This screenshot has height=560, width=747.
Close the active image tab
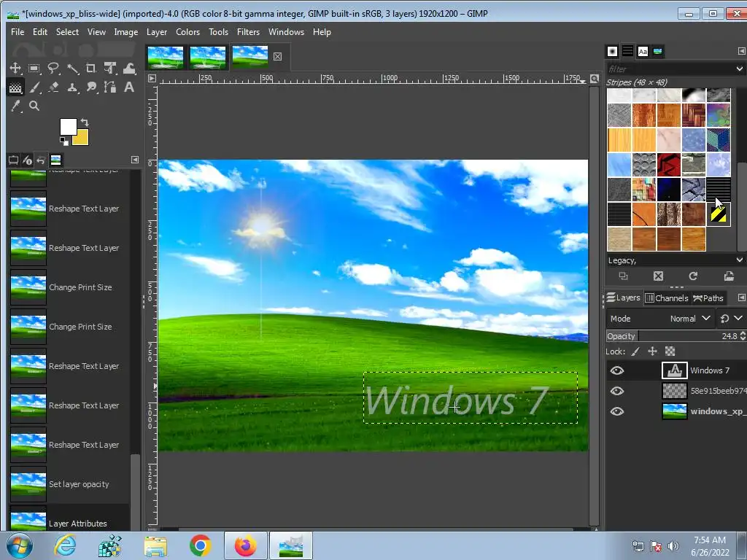(277, 57)
